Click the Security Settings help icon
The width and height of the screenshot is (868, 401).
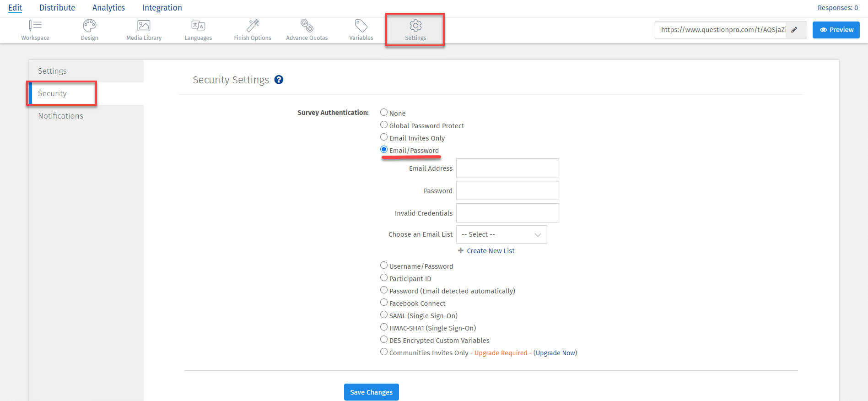click(x=279, y=80)
